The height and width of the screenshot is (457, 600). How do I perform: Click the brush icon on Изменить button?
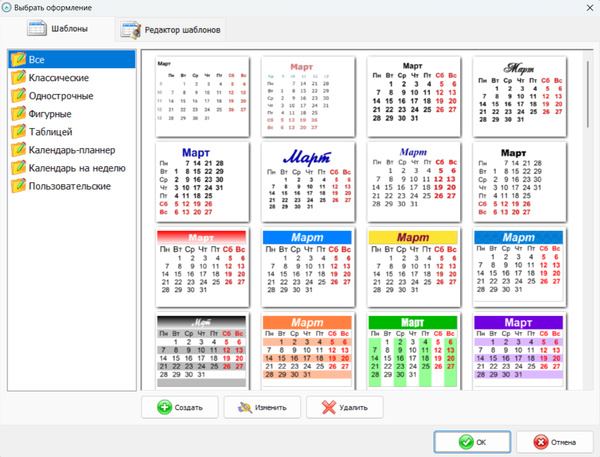[x=245, y=407]
